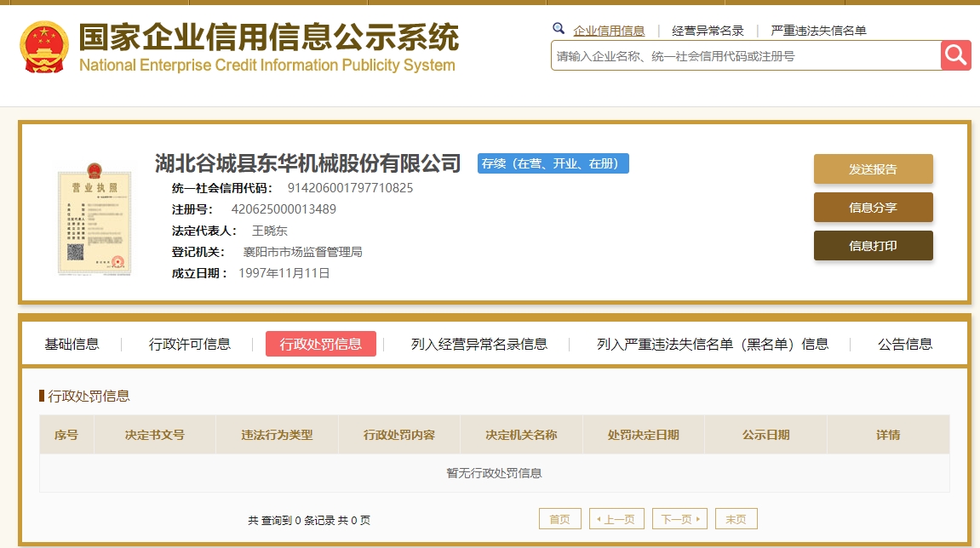This screenshot has height=548, width=980.
Task: Select the 企业信用信息 search category
Action: pyautogui.click(x=609, y=31)
